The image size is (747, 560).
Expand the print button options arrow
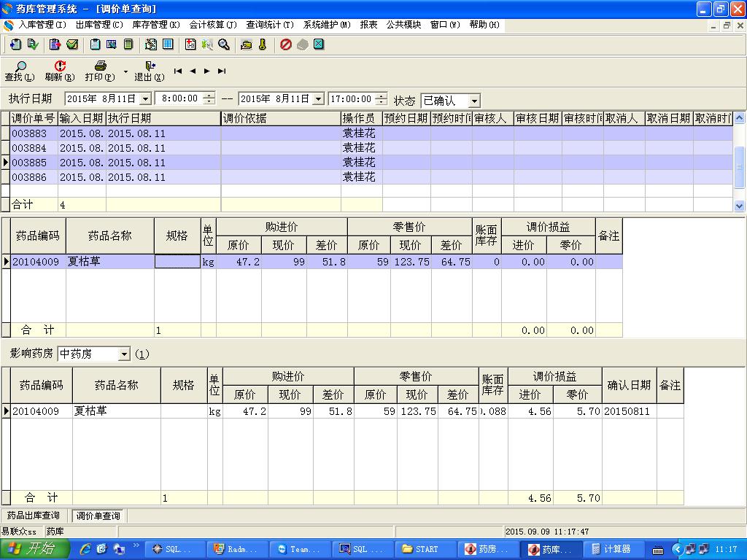[x=125, y=72]
